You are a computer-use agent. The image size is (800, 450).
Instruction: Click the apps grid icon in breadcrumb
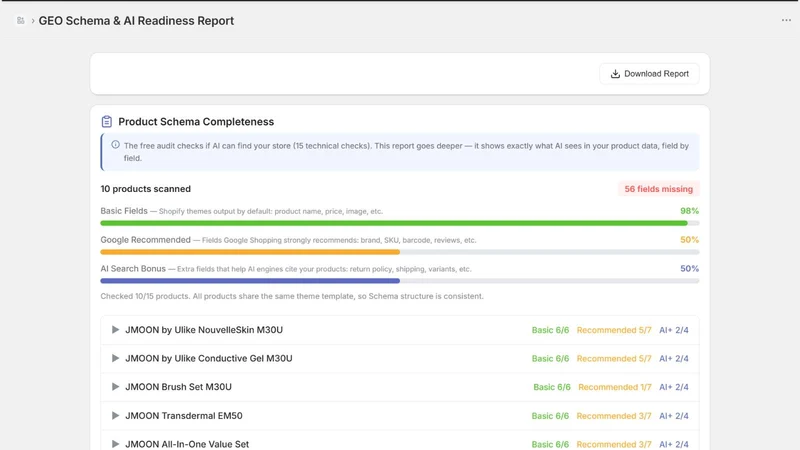pos(20,20)
